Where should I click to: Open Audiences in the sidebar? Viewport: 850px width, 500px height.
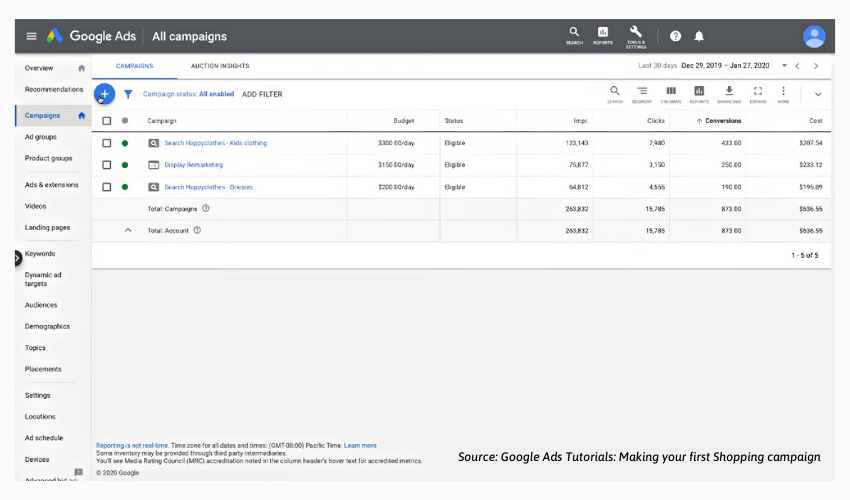[41, 305]
